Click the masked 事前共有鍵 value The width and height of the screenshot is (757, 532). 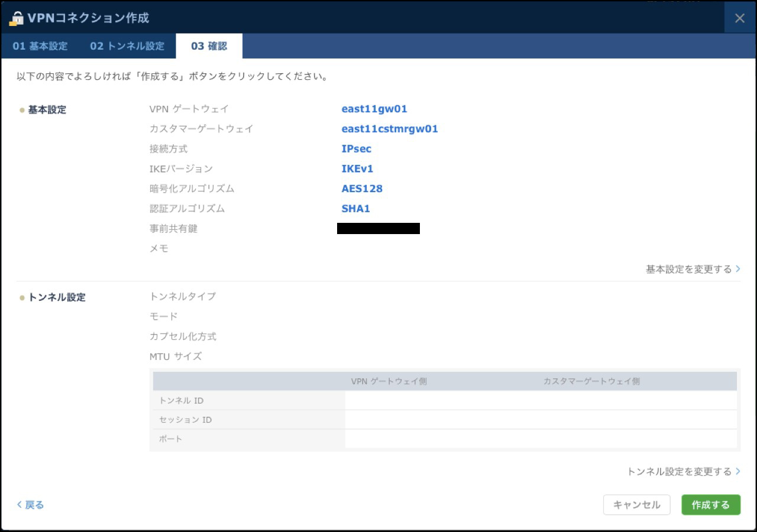(x=378, y=229)
